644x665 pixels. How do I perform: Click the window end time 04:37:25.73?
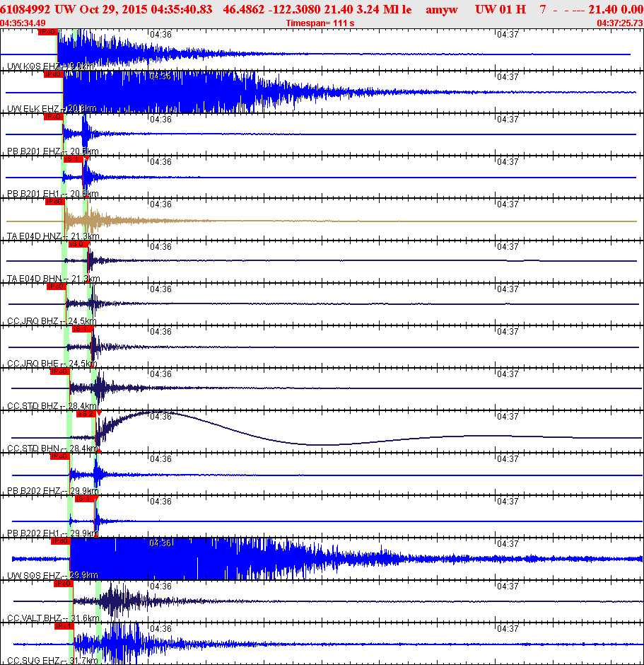(x=620, y=23)
